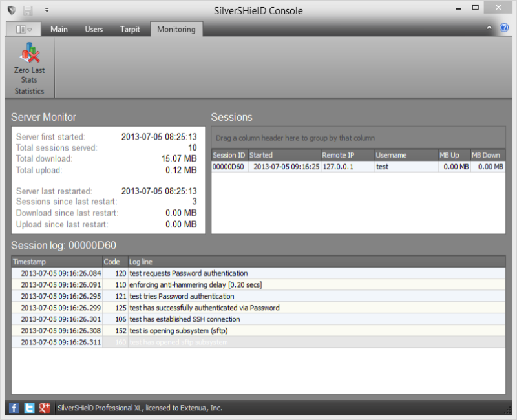Sort by Username column header

pyautogui.click(x=406, y=155)
